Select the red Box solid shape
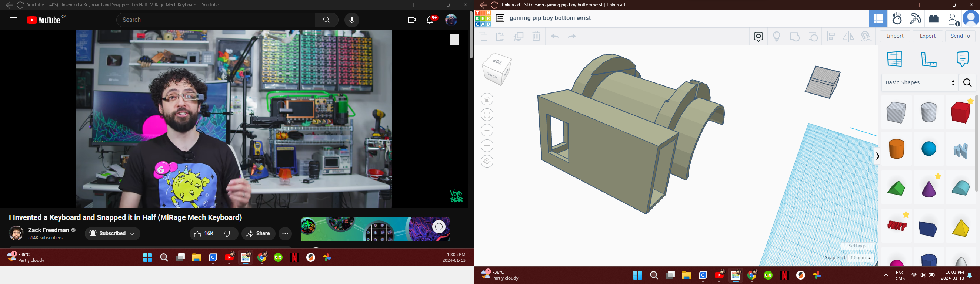The image size is (980, 284). 961,112
